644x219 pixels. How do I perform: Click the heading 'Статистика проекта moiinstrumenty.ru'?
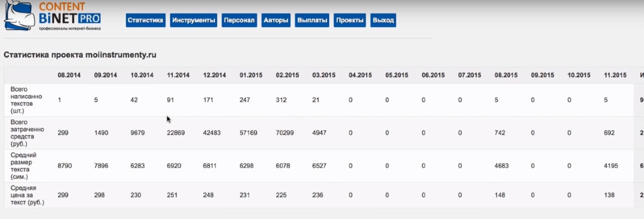point(80,55)
